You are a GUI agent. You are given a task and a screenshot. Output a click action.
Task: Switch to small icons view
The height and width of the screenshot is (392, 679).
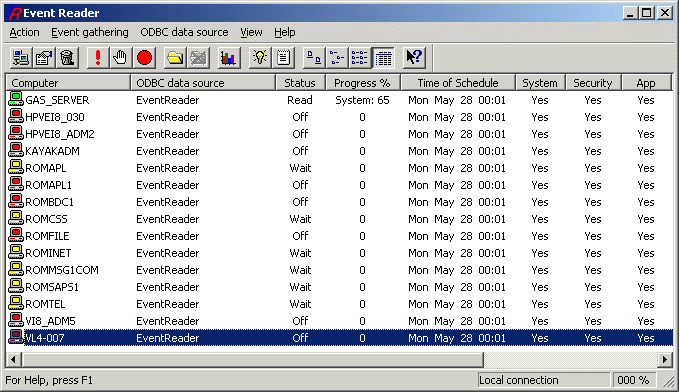coord(336,58)
